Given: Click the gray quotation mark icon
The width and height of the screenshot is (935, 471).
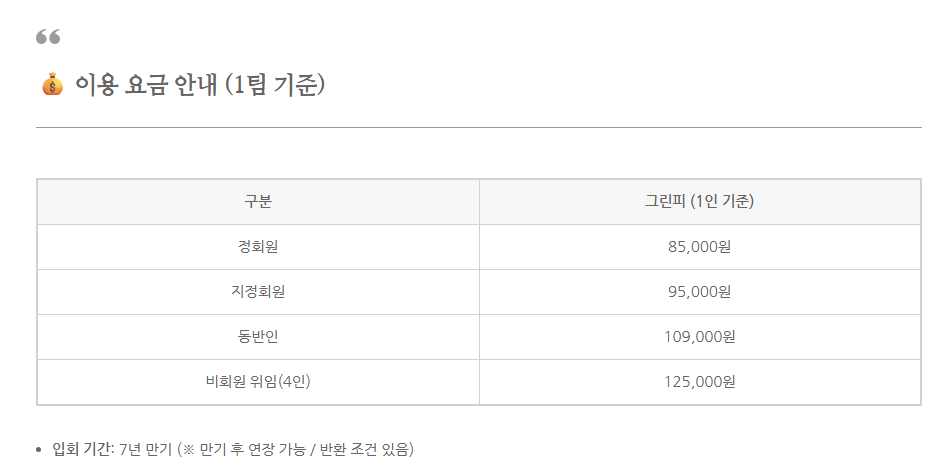Looking at the screenshot, I should click(x=48, y=37).
